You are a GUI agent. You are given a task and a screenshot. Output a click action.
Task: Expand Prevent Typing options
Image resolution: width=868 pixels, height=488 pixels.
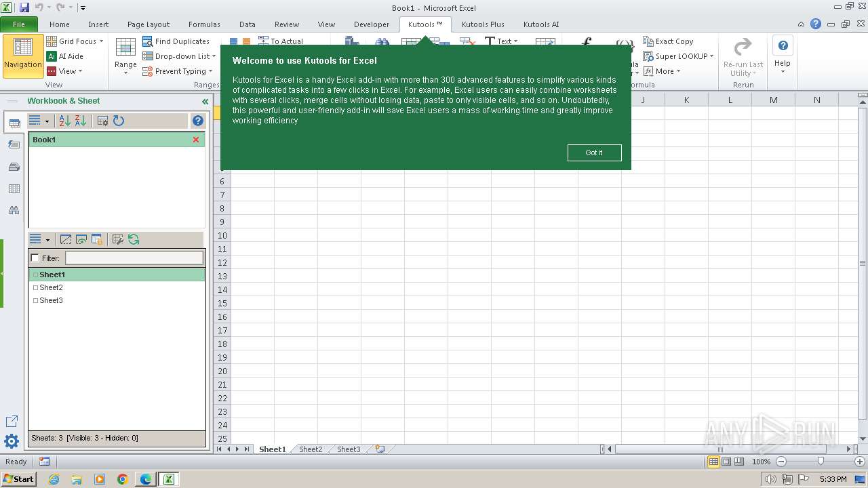click(x=177, y=71)
